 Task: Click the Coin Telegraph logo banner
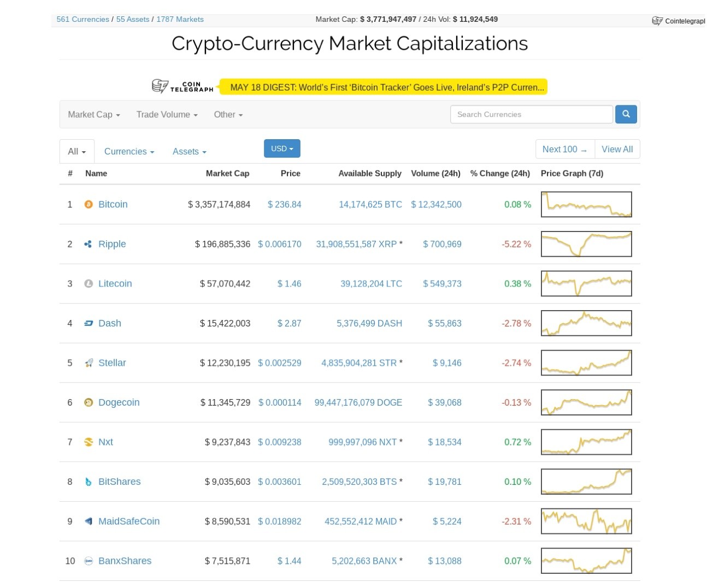182,86
